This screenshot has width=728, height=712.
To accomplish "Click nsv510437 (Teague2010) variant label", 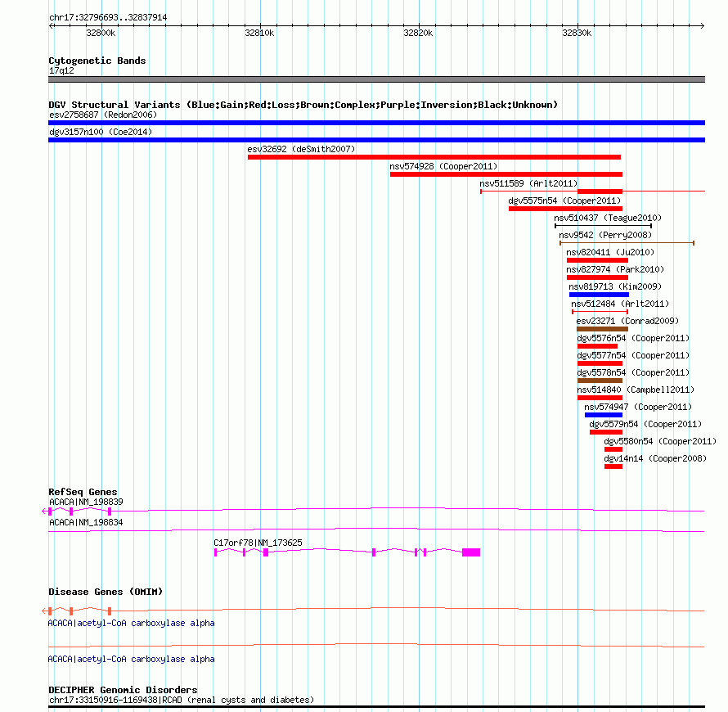I will (x=608, y=218).
